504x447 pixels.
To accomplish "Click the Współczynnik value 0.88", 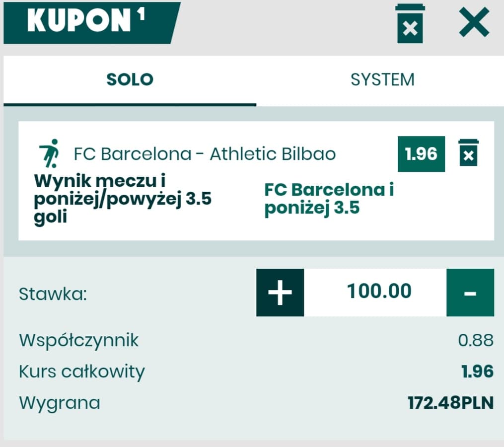I will pyautogui.click(x=476, y=340).
